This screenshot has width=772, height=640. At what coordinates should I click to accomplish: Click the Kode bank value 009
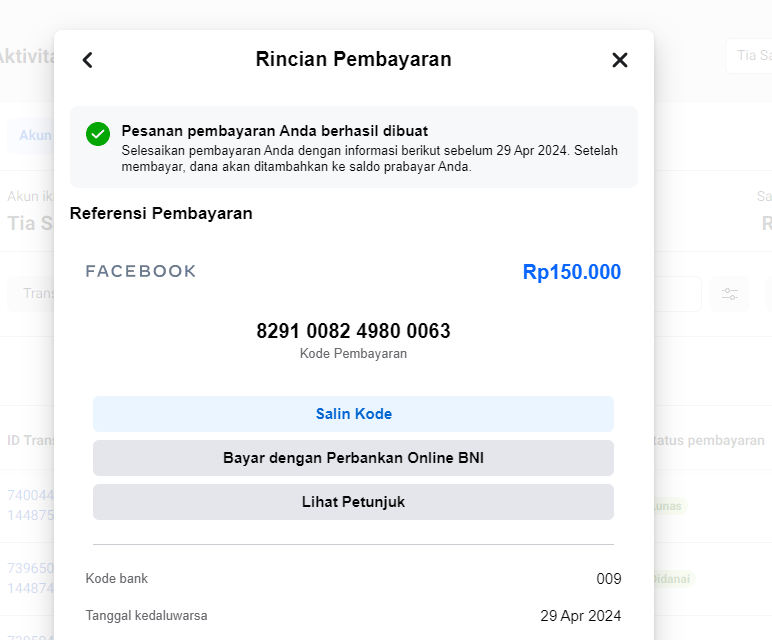tap(609, 578)
